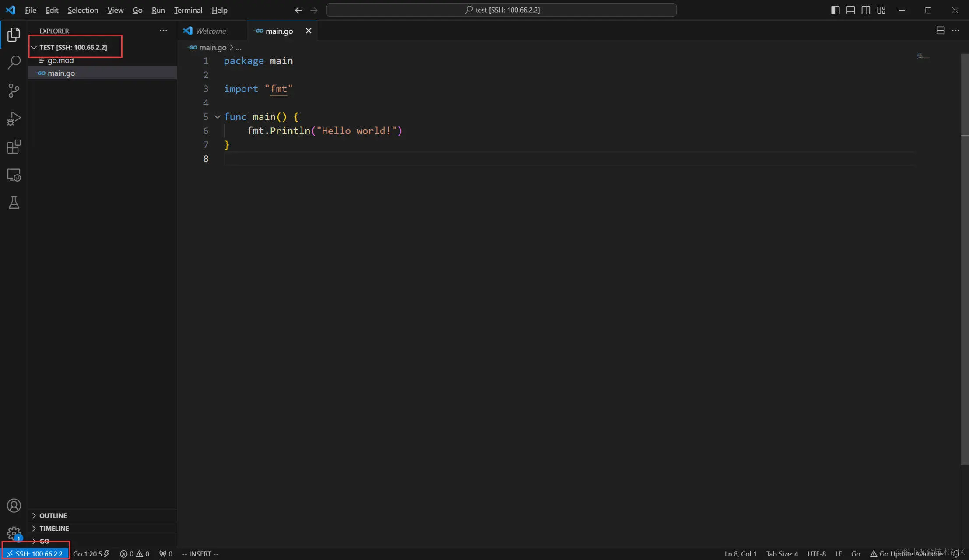The image size is (969, 560).
Task: Click the editor vertical scrollbar
Action: click(964, 262)
